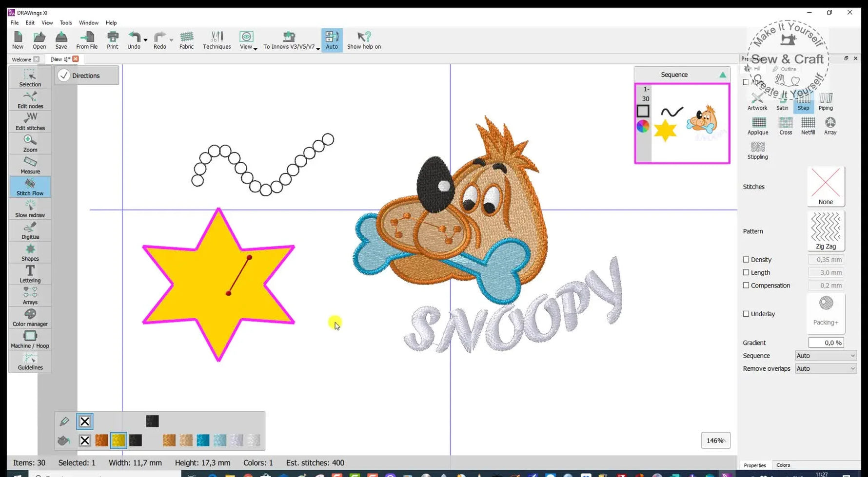
Task: Click the star thumbnail in Sequence panel
Action: 666,129
